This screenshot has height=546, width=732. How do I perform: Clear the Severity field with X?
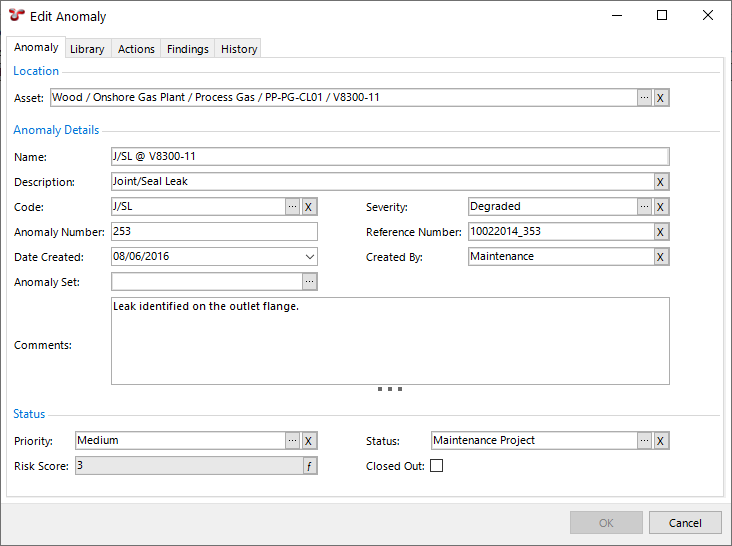click(661, 207)
